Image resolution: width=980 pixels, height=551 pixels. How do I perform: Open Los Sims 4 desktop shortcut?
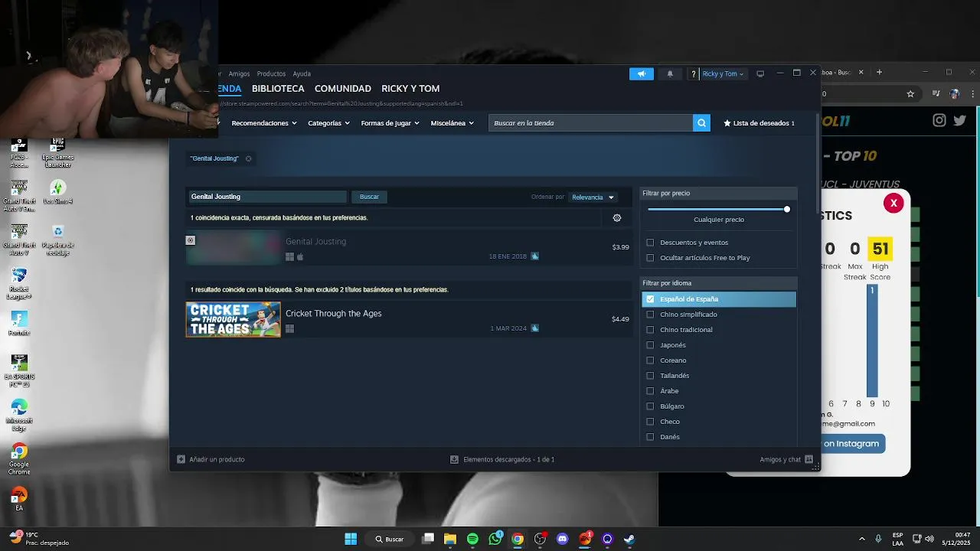57,192
